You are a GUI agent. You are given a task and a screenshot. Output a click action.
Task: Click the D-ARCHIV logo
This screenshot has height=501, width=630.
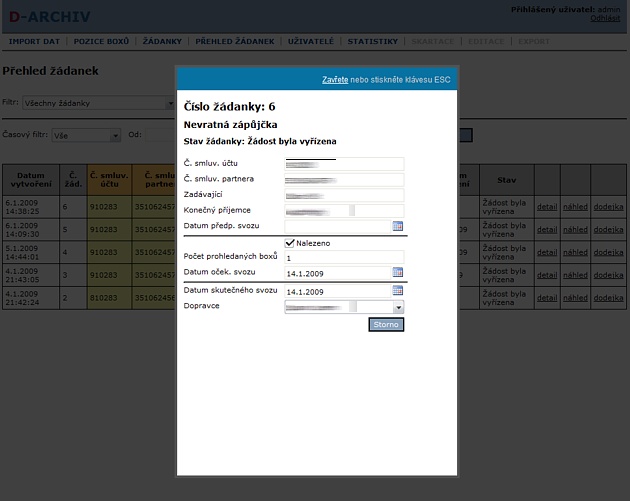49,17
